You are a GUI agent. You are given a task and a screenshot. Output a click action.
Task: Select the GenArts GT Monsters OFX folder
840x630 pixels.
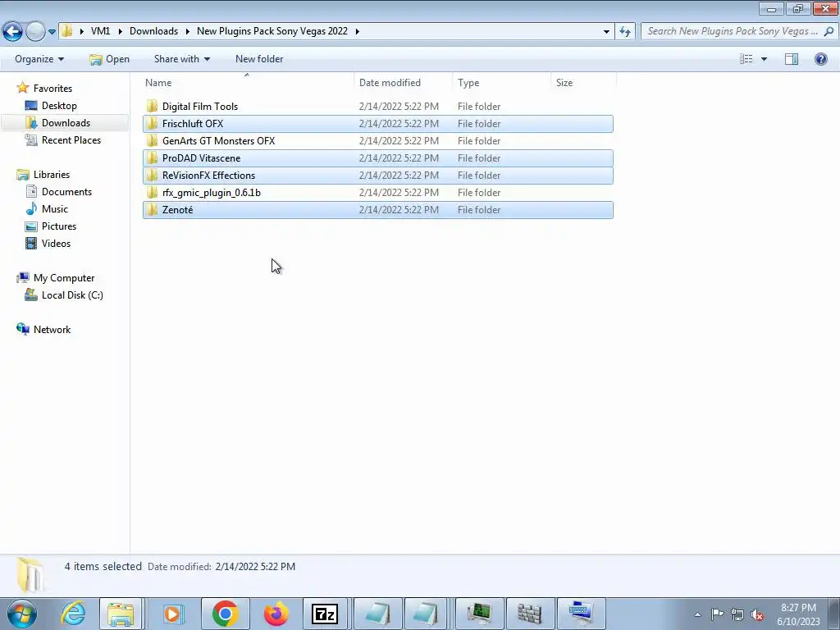click(x=377, y=141)
